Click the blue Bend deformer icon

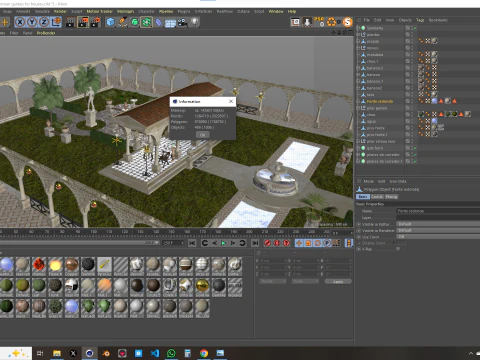(x=158, y=22)
